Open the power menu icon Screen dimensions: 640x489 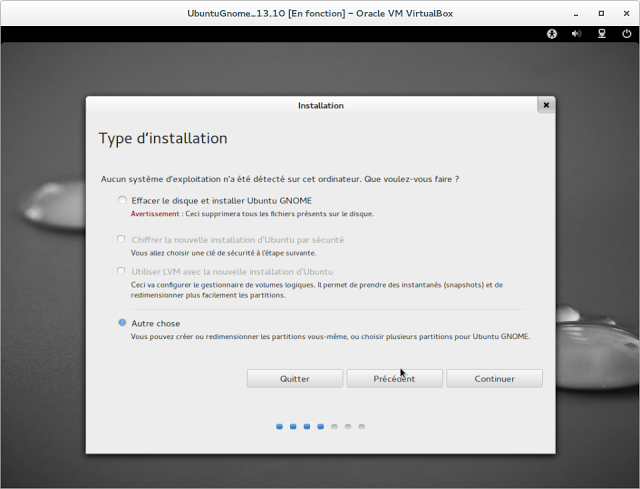627,34
